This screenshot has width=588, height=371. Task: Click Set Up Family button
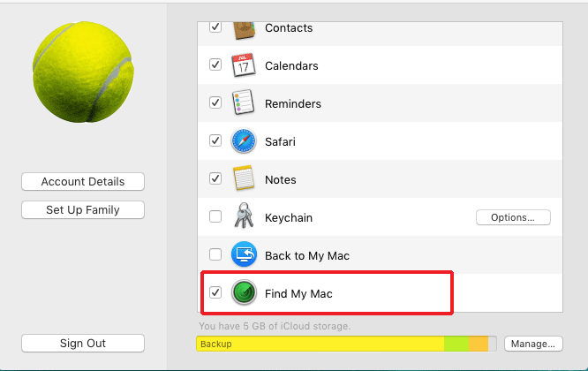click(83, 210)
